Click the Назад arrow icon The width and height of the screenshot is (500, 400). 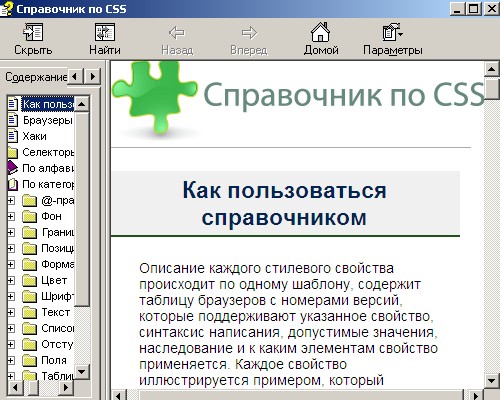coord(177,33)
